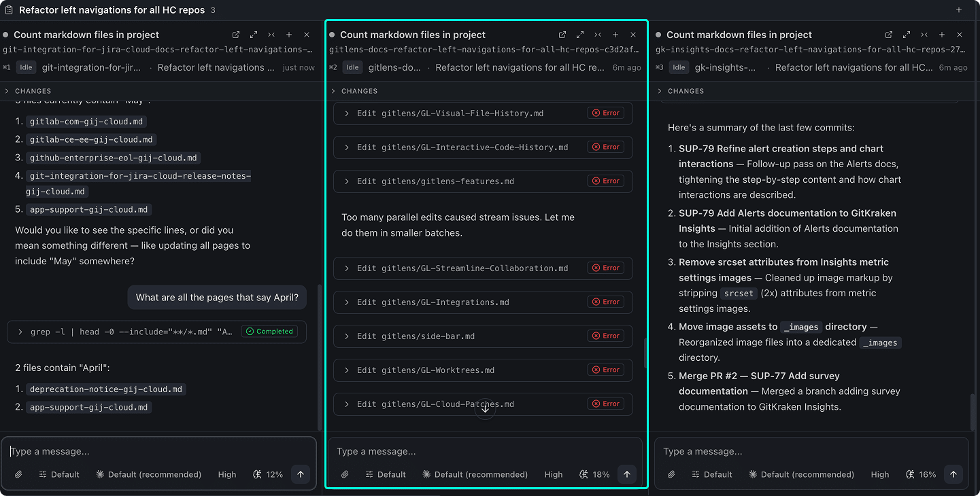Click the Idle status badge of session 3
This screenshot has width=980, height=496.
coord(679,67)
